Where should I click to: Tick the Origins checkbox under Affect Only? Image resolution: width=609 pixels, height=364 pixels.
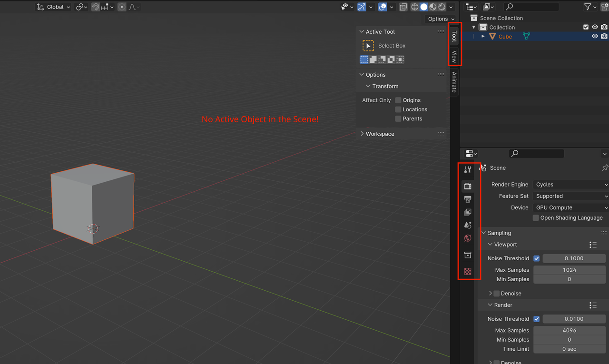pyautogui.click(x=398, y=100)
